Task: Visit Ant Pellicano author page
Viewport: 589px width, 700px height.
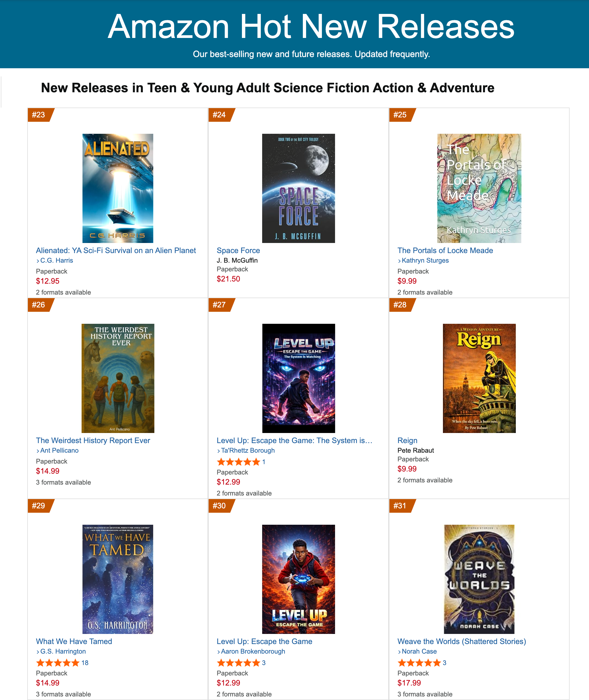Action: click(60, 450)
